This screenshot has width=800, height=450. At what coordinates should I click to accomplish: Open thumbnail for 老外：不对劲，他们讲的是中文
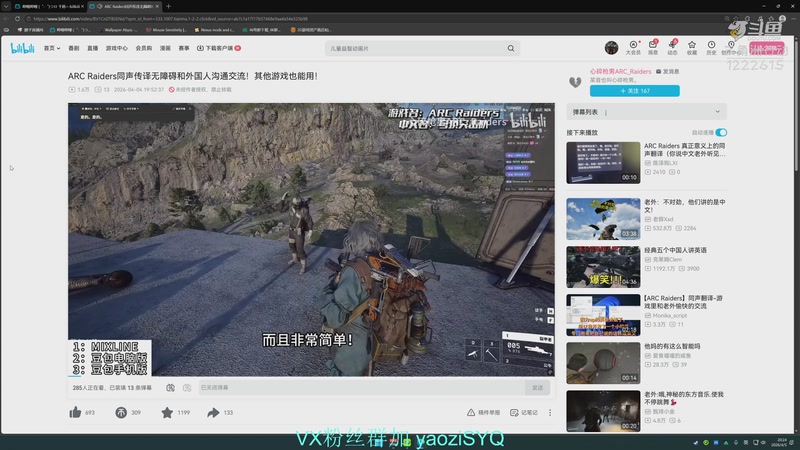(x=603, y=219)
